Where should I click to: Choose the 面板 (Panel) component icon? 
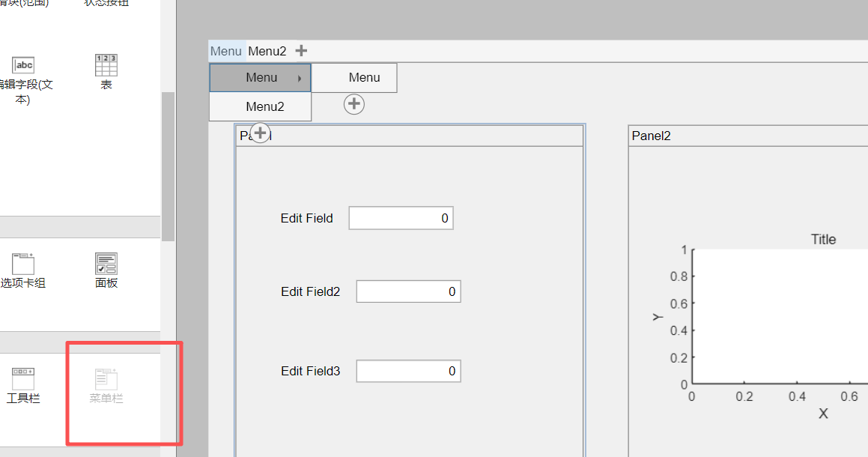pyautogui.click(x=106, y=264)
